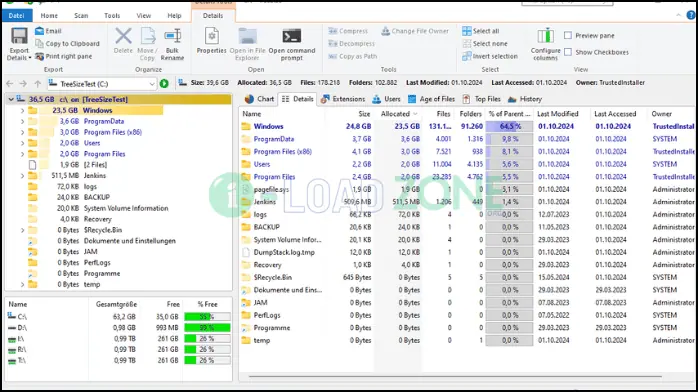Sort by % of Parent column header
This screenshot has width=698, height=392.
click(x=509, y=114)
